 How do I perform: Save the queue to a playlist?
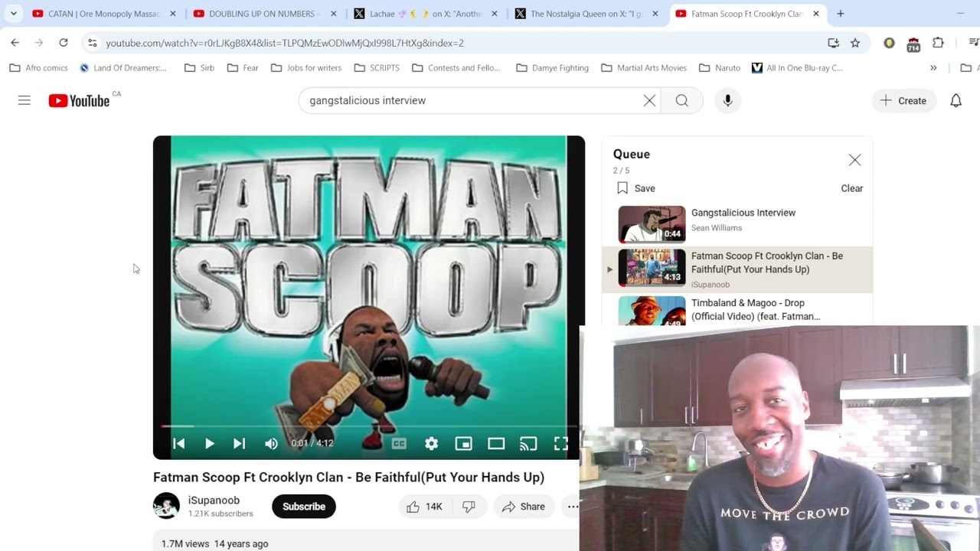[x=636, y=188]
